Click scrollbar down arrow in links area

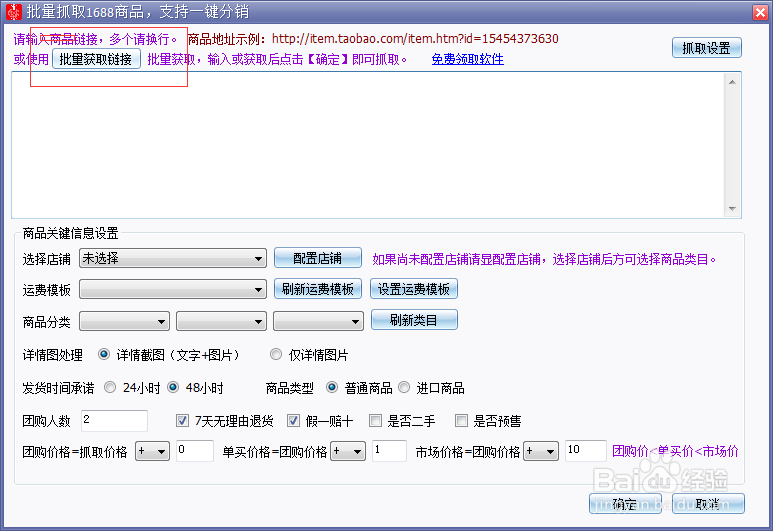point(732,209)
